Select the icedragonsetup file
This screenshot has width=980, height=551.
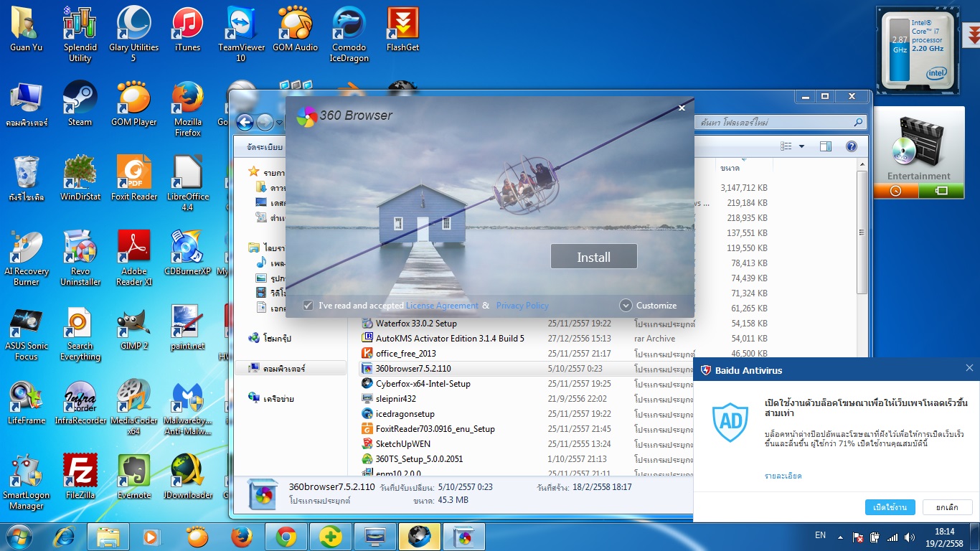coord(405,414)
